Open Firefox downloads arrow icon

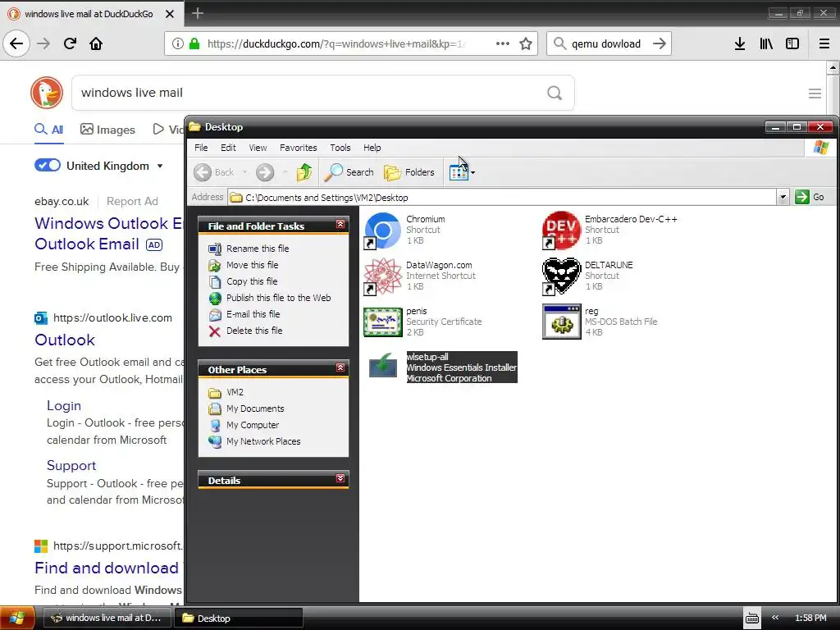(740, 43)
